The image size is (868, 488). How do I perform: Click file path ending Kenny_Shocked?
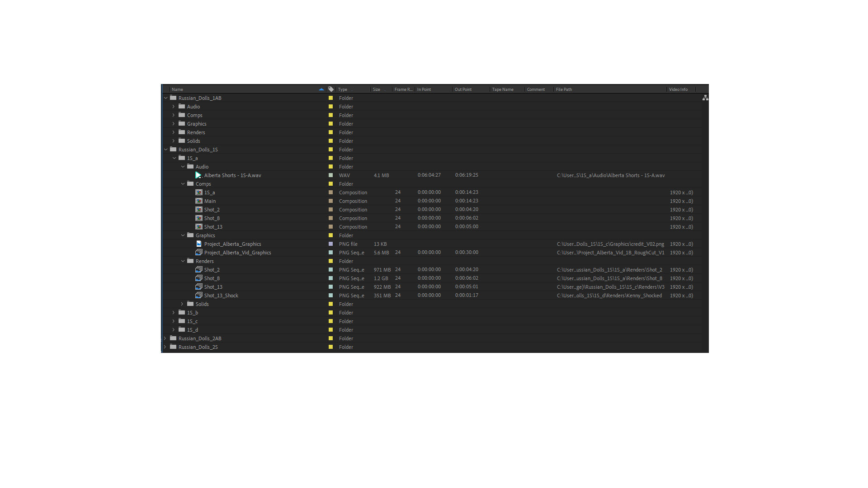pyautogui.click(x=609, y=296)
